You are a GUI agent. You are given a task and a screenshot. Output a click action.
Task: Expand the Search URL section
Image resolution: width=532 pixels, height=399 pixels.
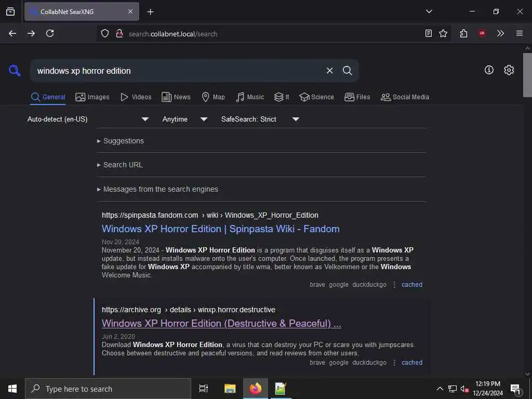click(120, 165)
